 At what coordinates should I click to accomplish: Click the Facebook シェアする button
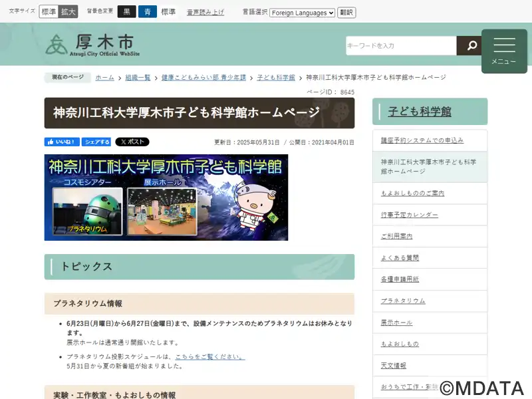click(96, 142)
